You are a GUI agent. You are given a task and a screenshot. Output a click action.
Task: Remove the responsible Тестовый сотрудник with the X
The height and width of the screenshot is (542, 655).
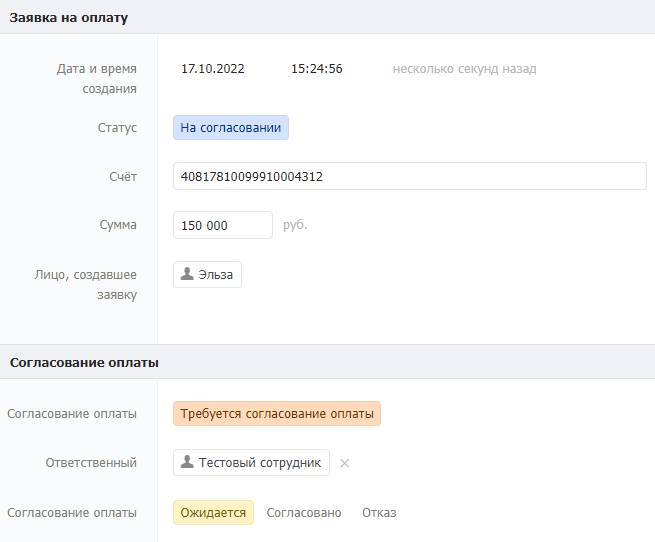tap(344, 463)
